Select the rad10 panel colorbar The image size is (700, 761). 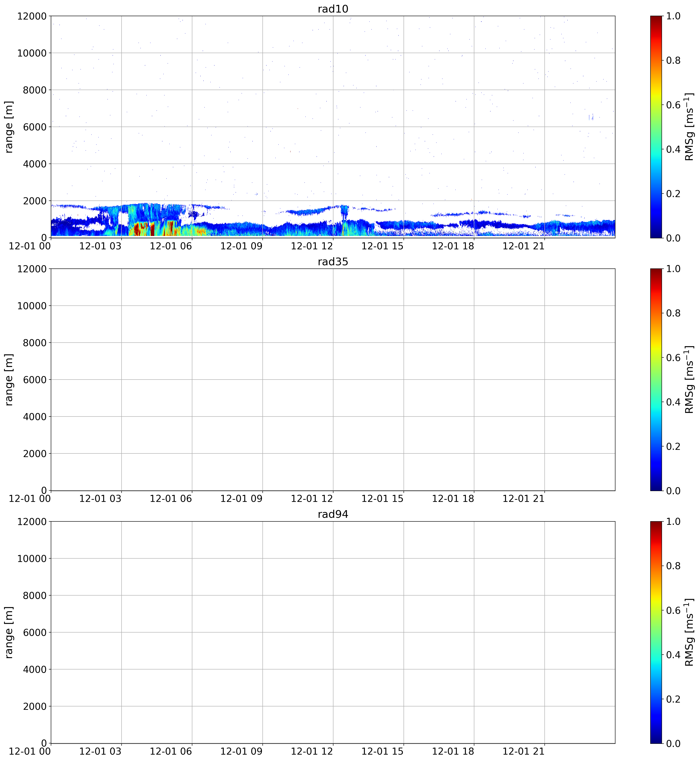pos(656,127)
